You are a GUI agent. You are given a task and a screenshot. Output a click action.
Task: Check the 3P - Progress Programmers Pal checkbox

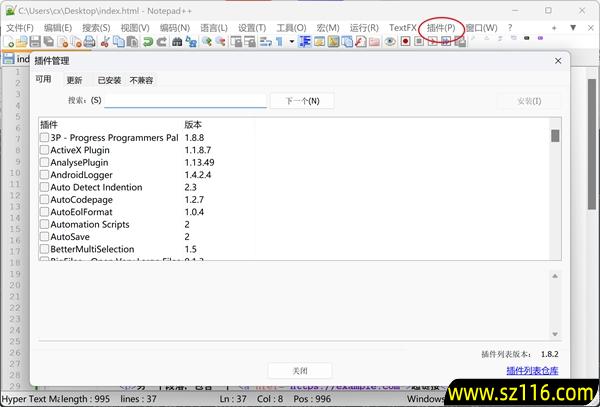[44, 137]
